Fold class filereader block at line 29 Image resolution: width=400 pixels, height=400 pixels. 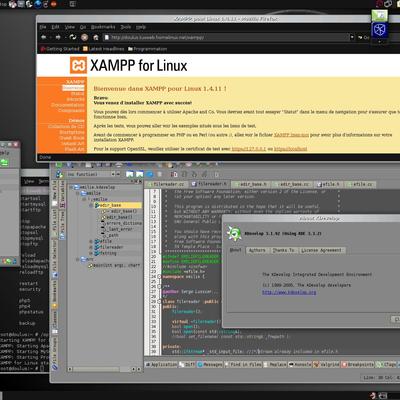click(159, 301)
